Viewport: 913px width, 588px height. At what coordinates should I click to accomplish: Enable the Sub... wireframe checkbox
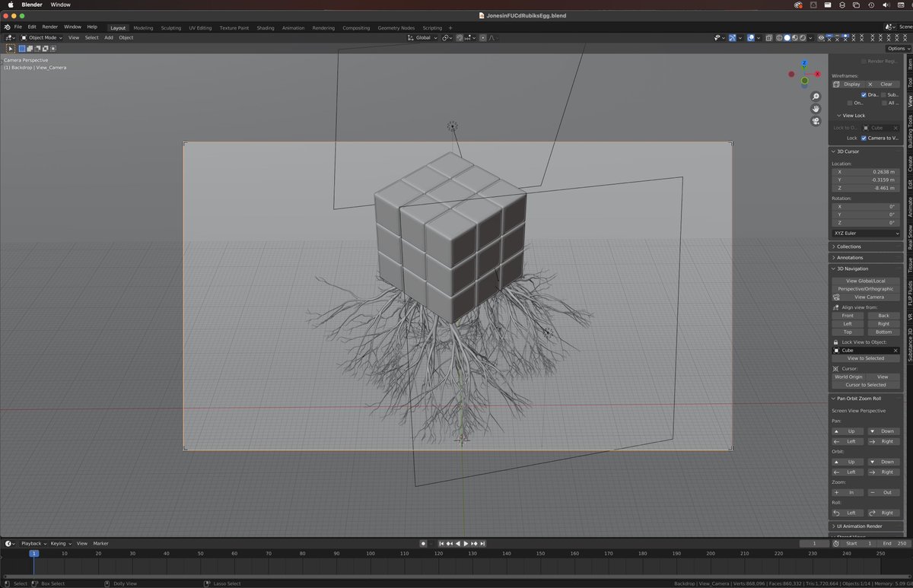[883, 95]
